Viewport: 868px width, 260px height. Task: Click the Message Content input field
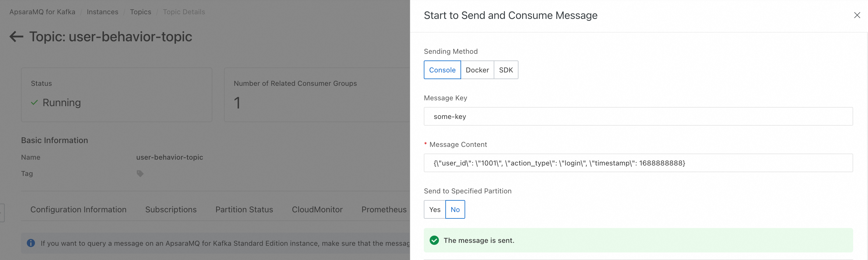click(x=638, y=163)
